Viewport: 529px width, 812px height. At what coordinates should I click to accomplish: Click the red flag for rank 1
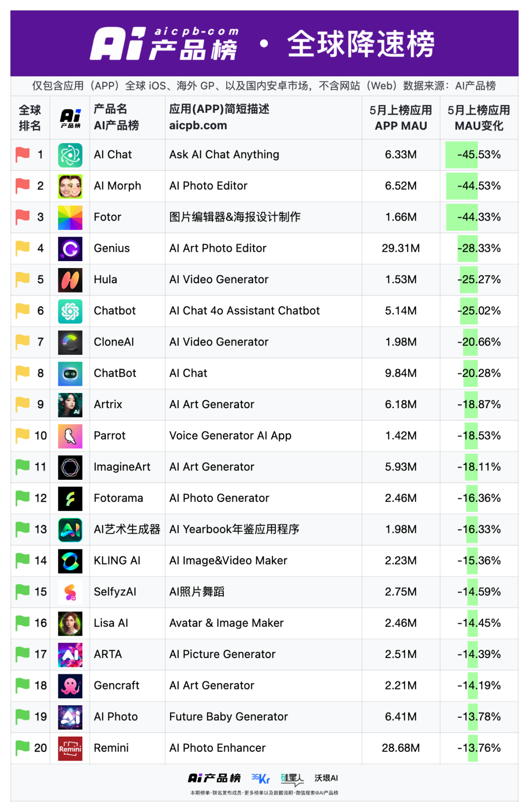(23, 155)
